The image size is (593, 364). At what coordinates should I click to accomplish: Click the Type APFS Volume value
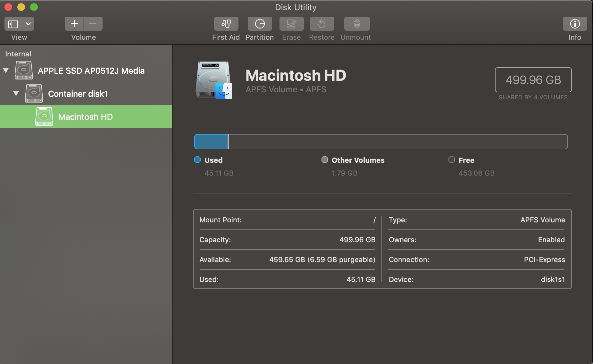pos(543,220)
